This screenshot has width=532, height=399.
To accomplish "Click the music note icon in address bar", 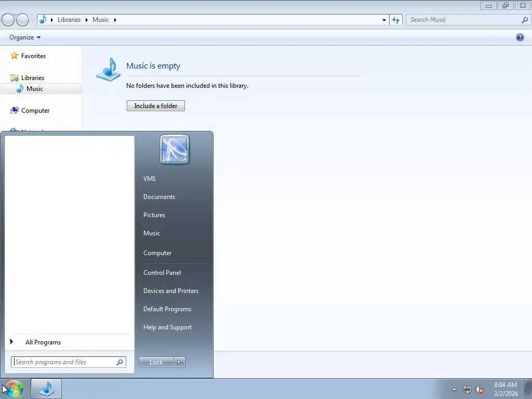I will pos(43,20).
